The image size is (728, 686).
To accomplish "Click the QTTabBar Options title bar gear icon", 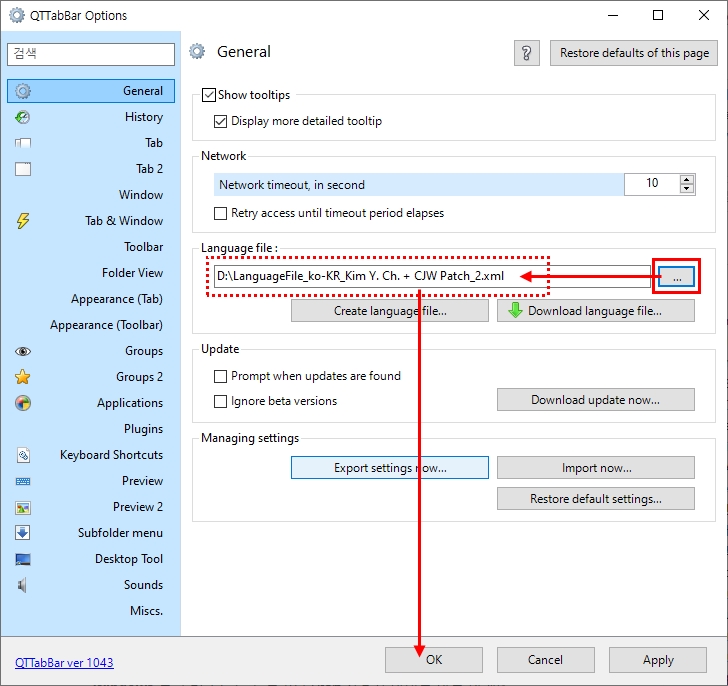I will click(x=17, y=15).
